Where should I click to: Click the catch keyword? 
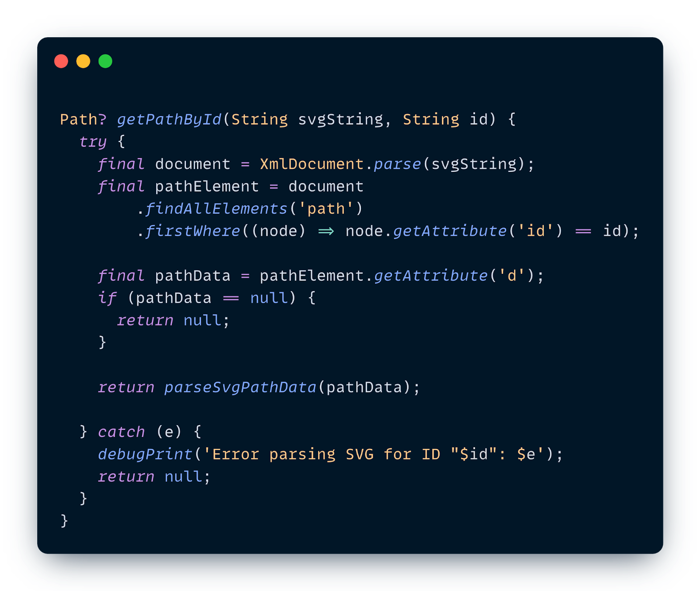[121, 432]
